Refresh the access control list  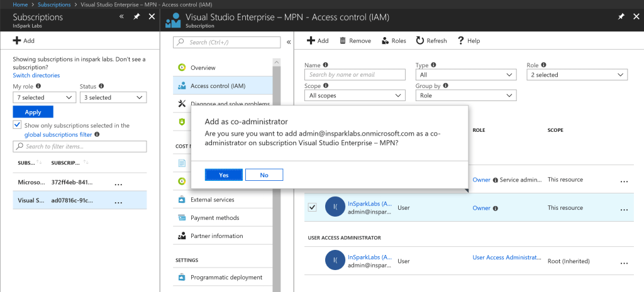pyautogui.click(x=431, y=41)
